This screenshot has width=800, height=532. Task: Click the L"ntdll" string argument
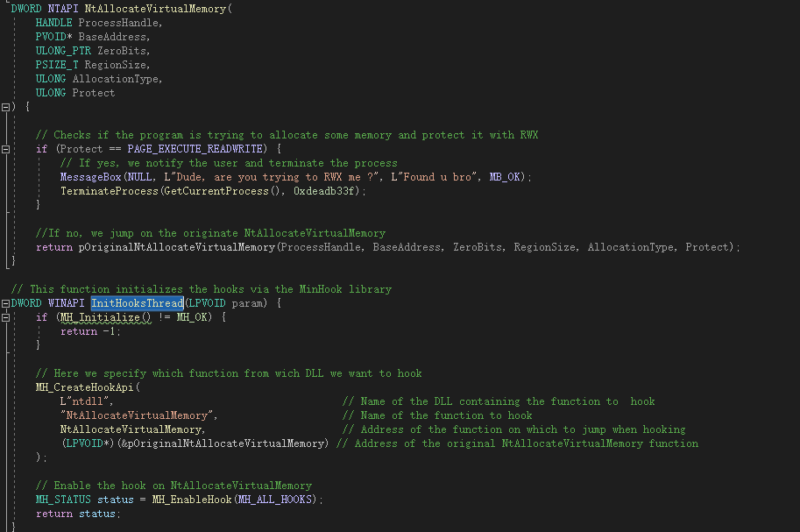point(84,401)
